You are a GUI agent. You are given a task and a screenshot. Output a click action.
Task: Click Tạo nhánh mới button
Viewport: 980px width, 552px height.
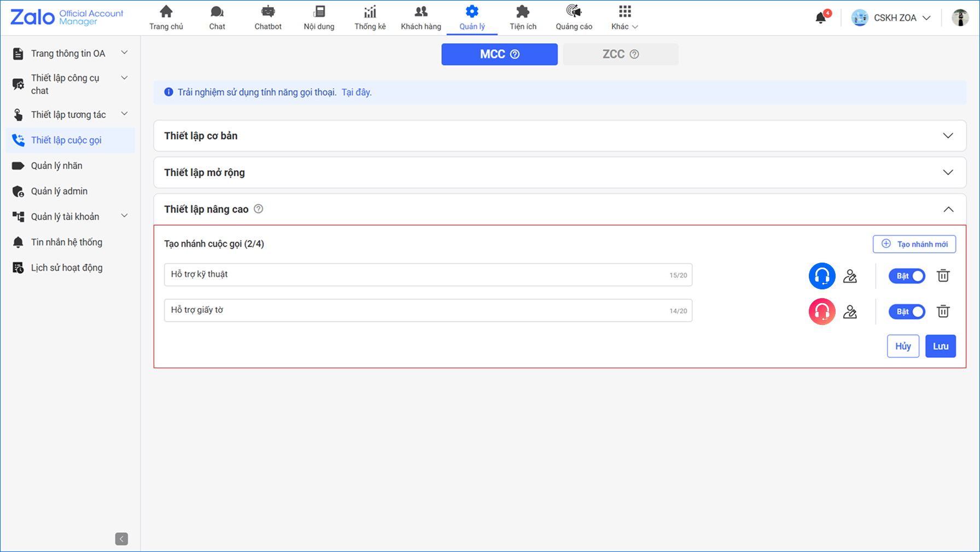click(x=914, y=244)
